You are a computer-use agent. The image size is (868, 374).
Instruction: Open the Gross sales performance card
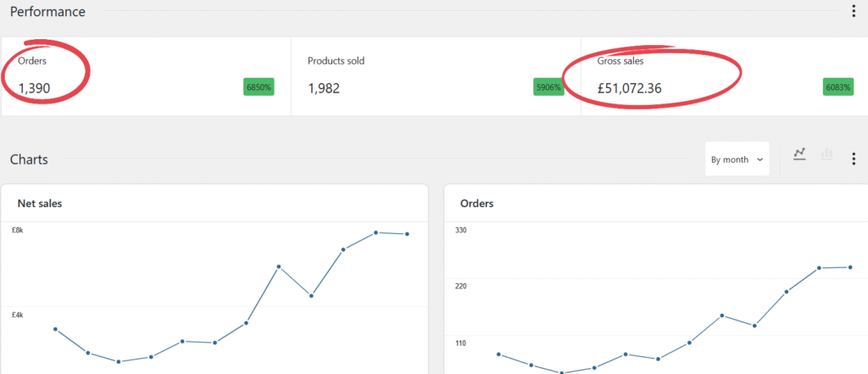click(725, 76)
